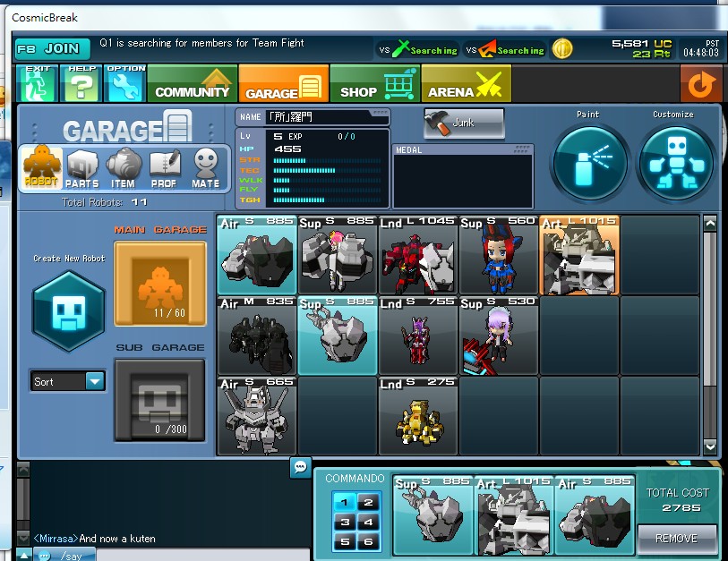Click the Create New Robot hexagon
Viewport: 728px width, 561px height.
click(x=69, y=311)
